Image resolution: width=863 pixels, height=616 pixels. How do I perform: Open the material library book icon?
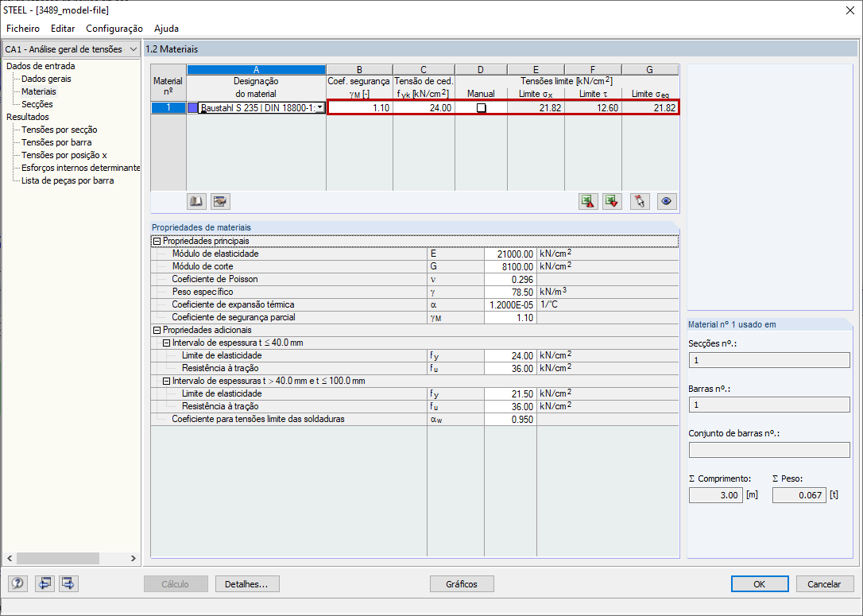click(x=196, y=201)
